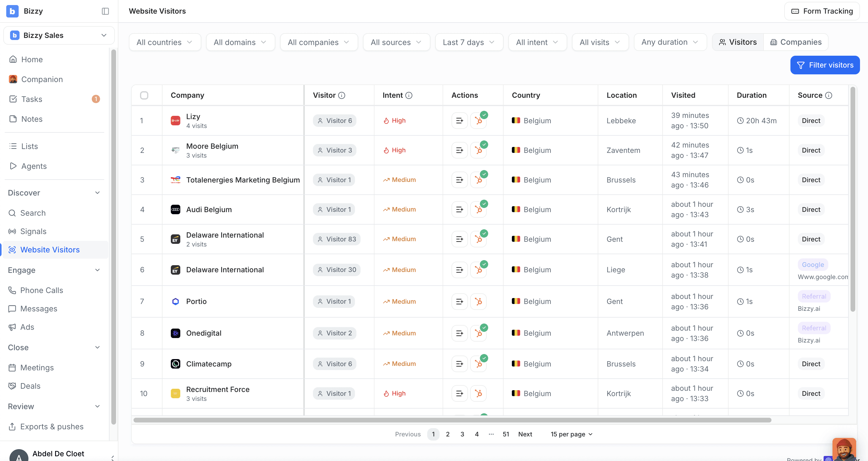Open the Visitor 30 badge
The image size is (868, 461).
click(x=337, y=270)
